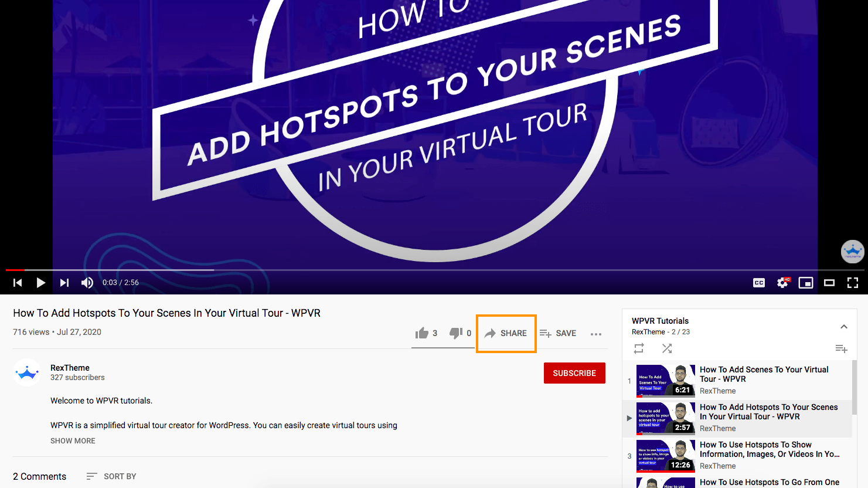Open RexTheme channel avatar
The height and width of the screenshot is (488, 868).
pos(27,372)
